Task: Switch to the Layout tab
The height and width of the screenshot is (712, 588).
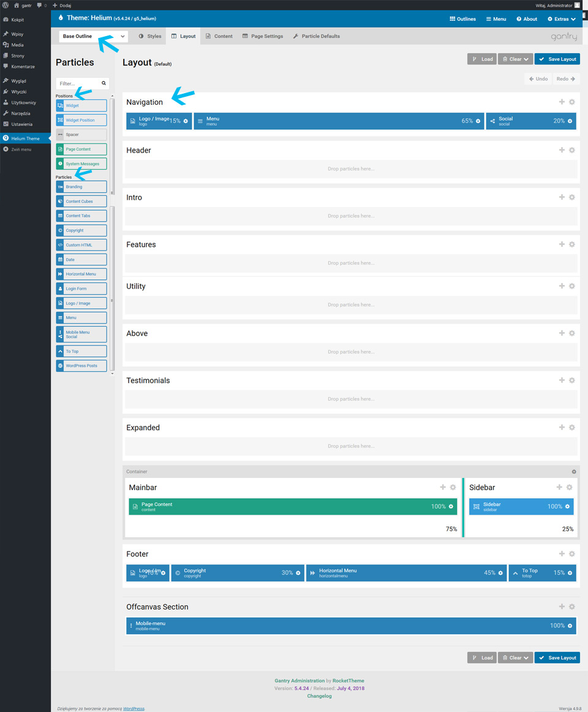Action: point(183,36)
